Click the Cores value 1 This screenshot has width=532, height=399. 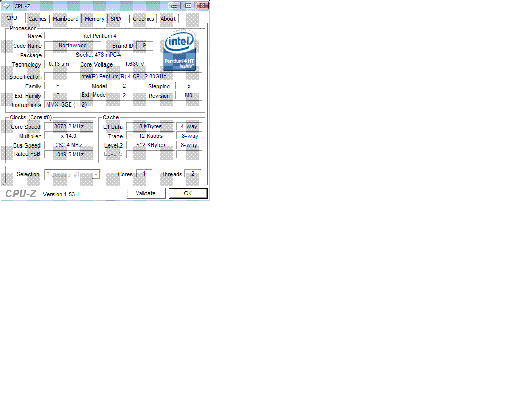[144, 174]
